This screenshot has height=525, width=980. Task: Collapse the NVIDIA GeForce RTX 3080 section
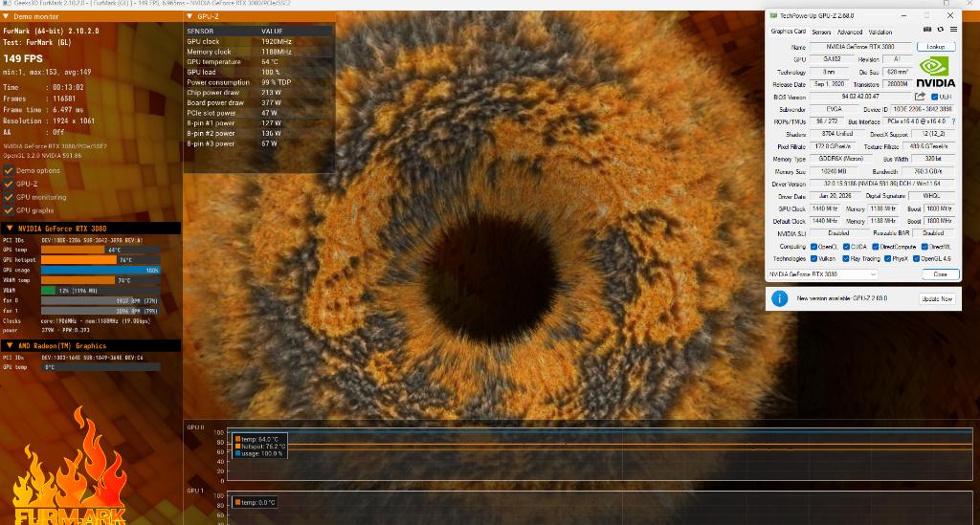(x=9, y=229)
